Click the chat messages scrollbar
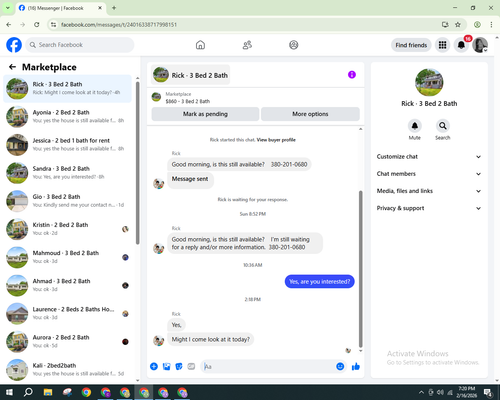The height and width of the screenshot is (400, 500). pyautogui.click(x=360, y=269)
